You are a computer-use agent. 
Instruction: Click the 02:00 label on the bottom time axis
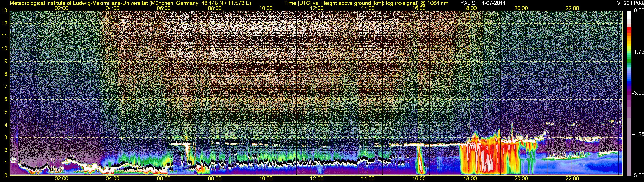pyautogui.click(x=61, y=179)
